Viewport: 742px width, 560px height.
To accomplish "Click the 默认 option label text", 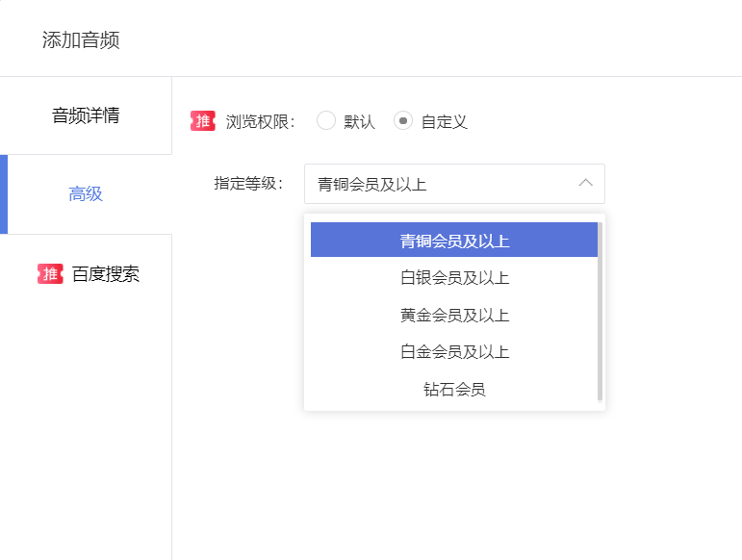I will point(359,121).
